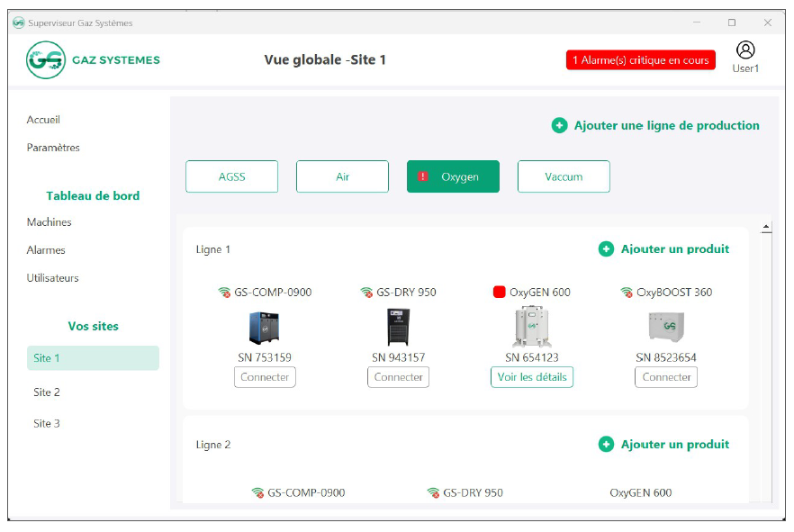Click the scrollbar up arrow
794x532 pixels.
click(x=766, y=227)
